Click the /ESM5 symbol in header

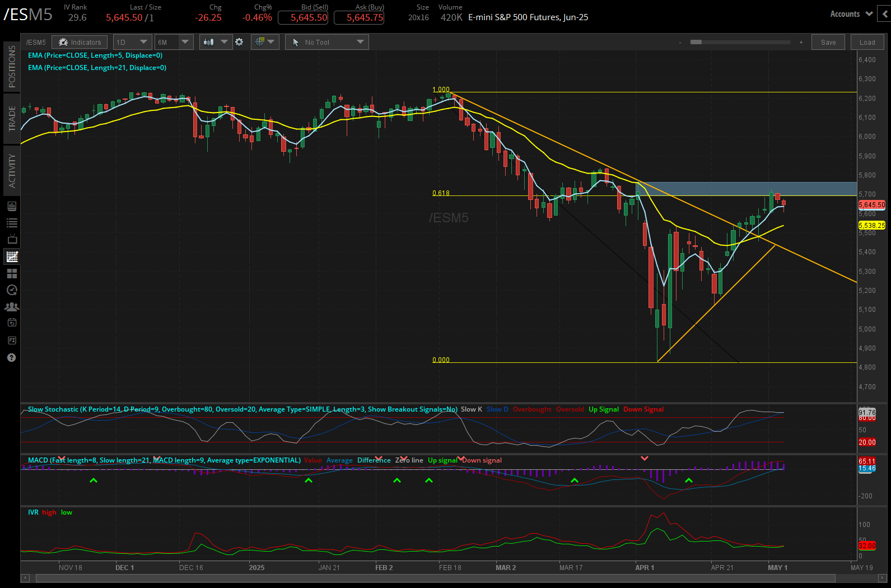tap(28, 14)
